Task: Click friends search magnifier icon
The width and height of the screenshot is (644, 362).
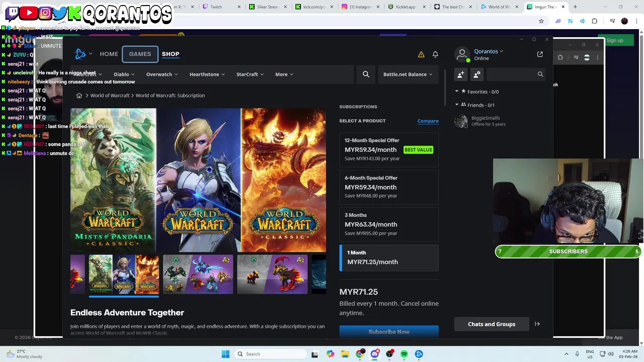Action: [540, 74]
